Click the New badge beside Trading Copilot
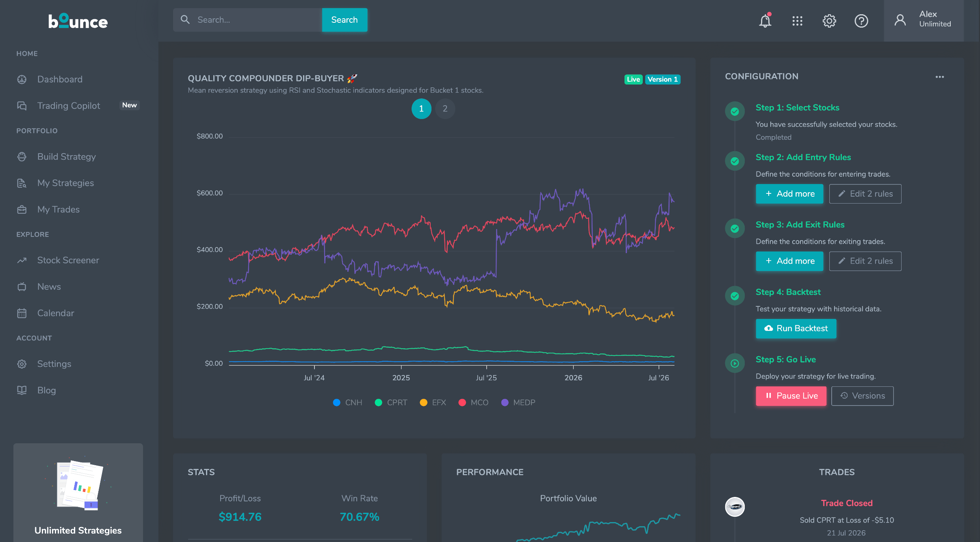Screen dimensions: 980x542 pyautogui.click(x=130, y=105)
